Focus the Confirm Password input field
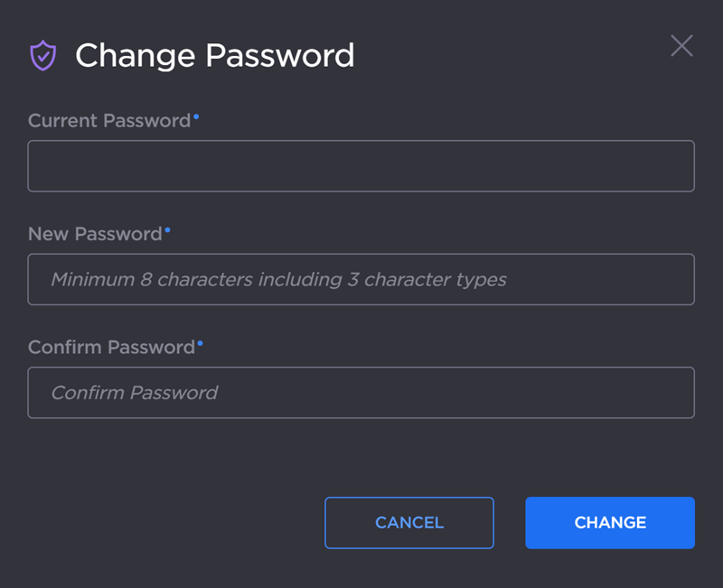This screenshot has height=588, width=723. (361, 393)
